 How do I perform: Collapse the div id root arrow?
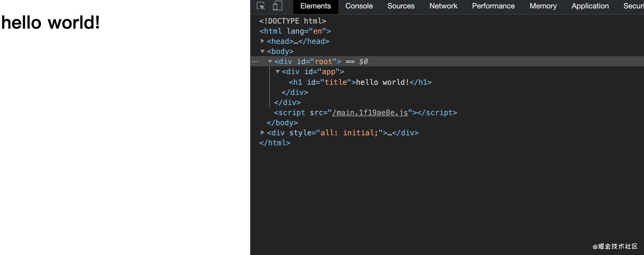coord(270,62)
